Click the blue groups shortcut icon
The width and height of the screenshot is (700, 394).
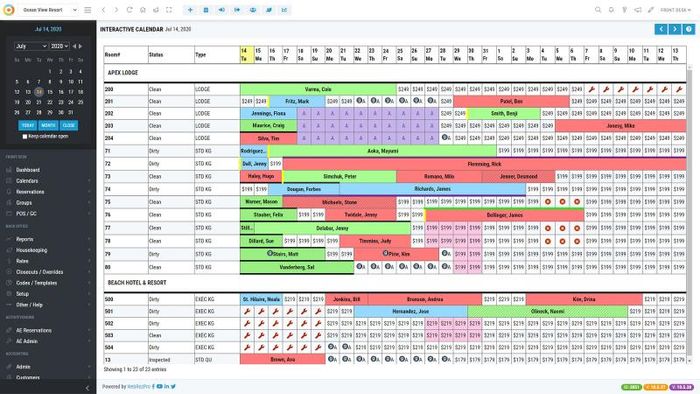pyautogui.click(x=253, y=10)
